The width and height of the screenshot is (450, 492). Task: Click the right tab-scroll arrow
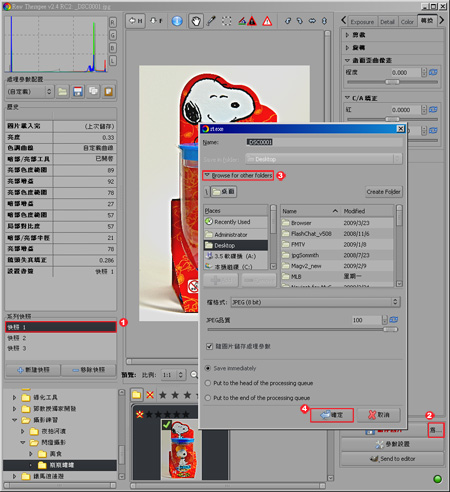click(442, 20)
